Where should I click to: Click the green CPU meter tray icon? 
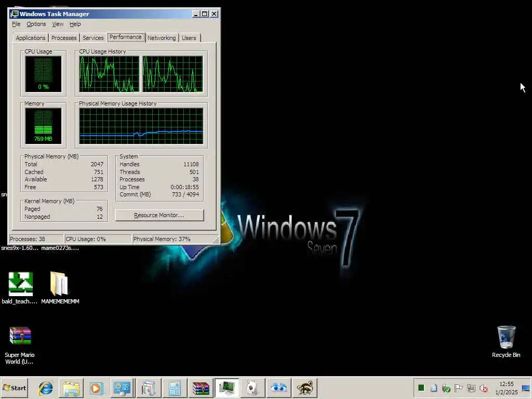tap(421, 388)
